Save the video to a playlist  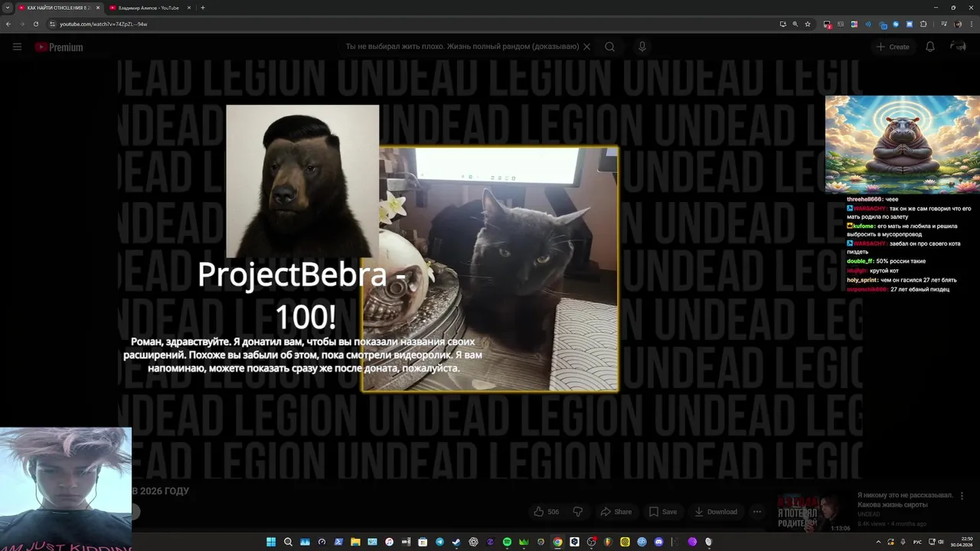[663, 511]
